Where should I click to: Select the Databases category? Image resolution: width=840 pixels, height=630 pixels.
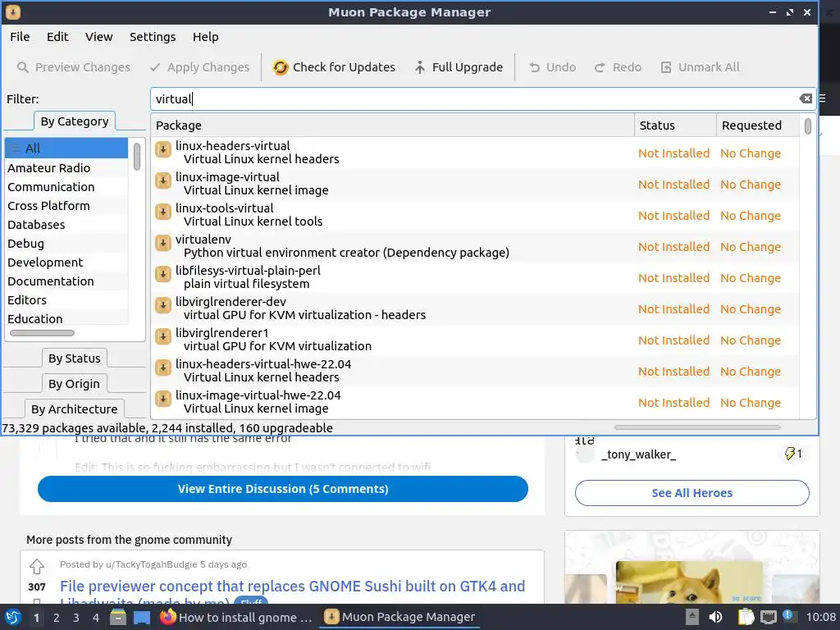(x=66, y=225)
